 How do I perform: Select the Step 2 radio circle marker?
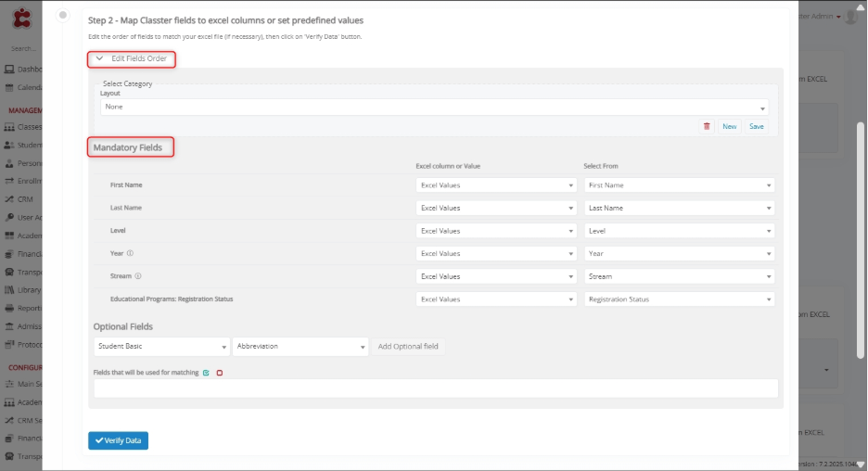(x=62, y=15)
